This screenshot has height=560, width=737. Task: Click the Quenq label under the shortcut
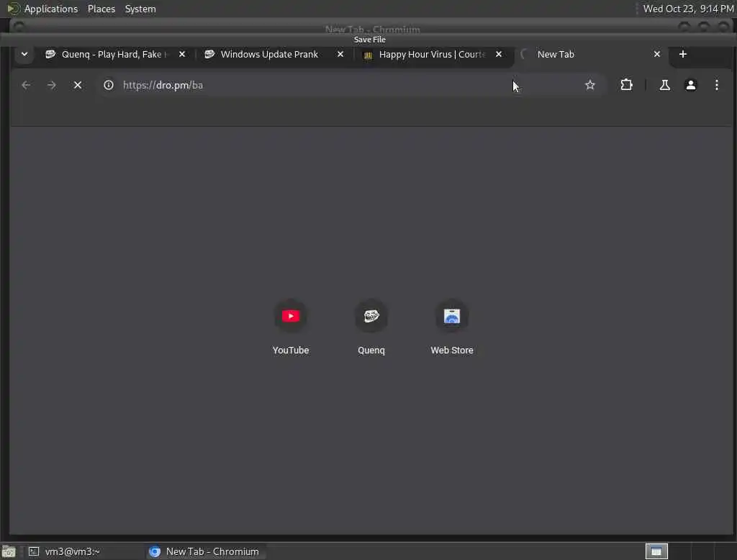tap(371, 351)
